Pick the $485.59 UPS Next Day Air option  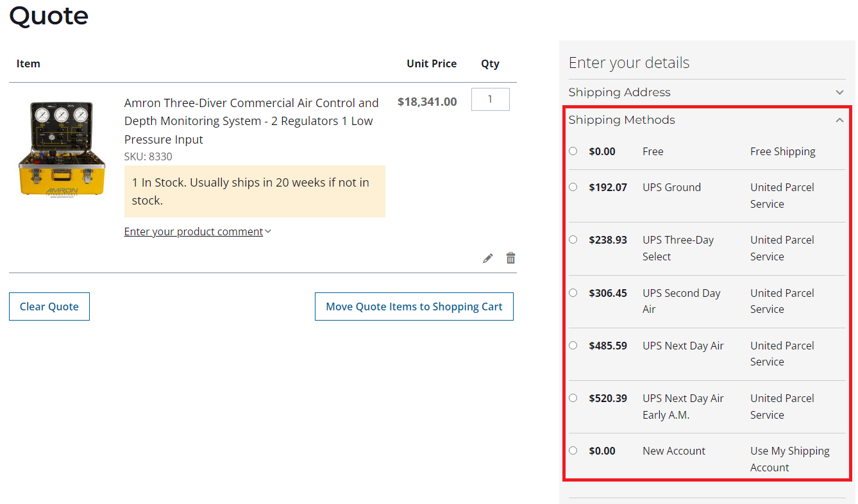coord(573,346)
